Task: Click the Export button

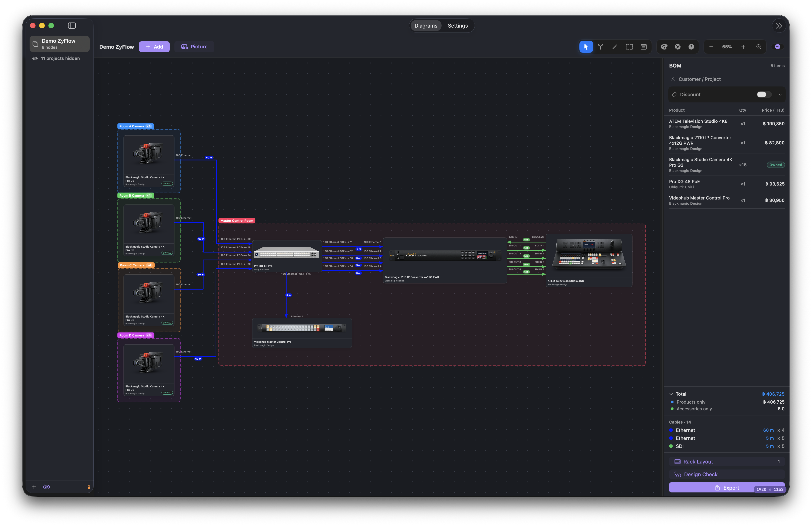Action: click(x=727, y=488)
